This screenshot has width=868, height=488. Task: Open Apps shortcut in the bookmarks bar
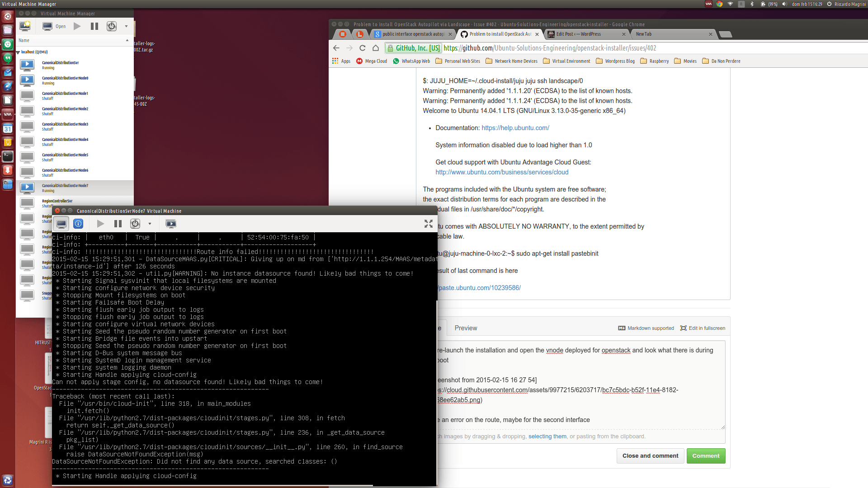point(341,61)
